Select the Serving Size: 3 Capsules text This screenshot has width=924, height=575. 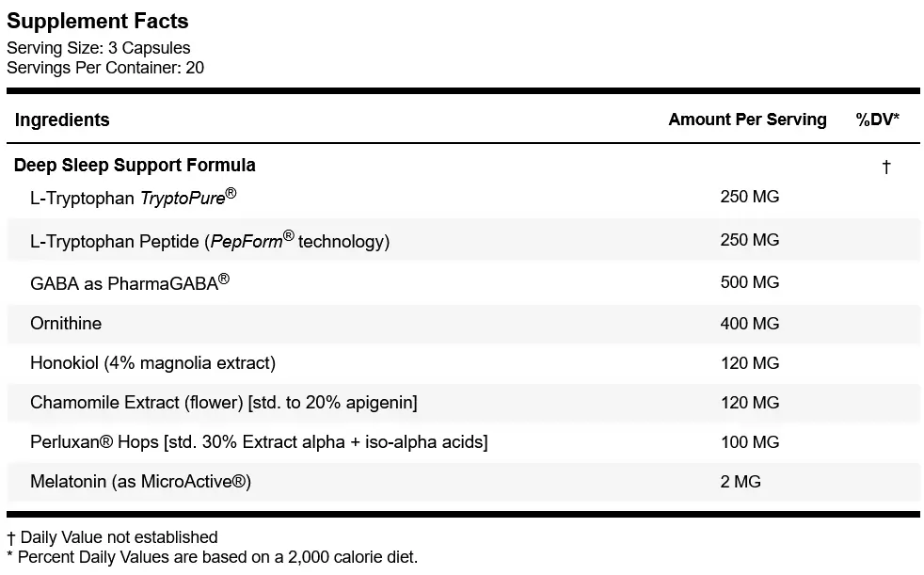[99, 48]
